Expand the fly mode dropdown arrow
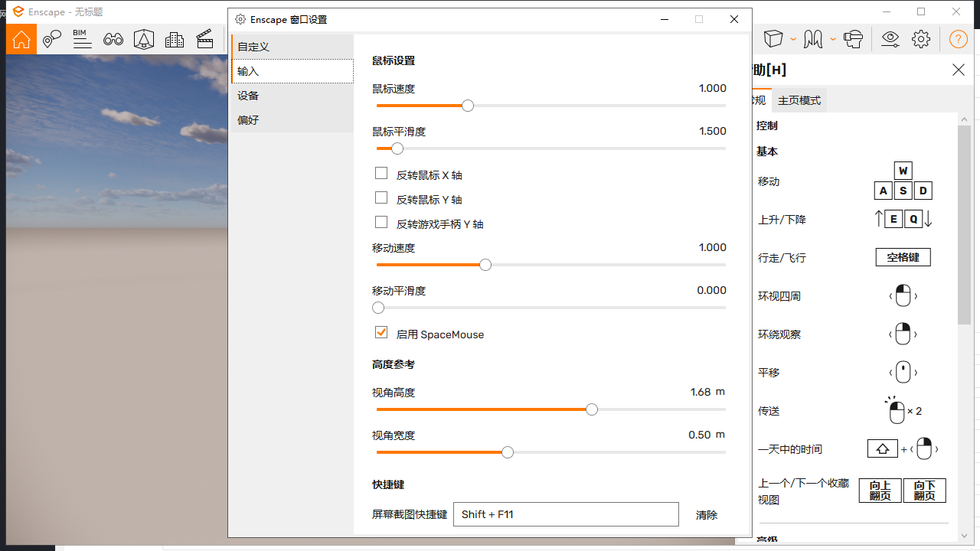The image size is (980, 551). coord(832,39)
